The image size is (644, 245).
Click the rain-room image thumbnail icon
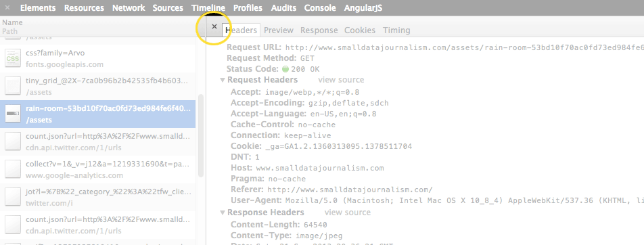(13, 114)
